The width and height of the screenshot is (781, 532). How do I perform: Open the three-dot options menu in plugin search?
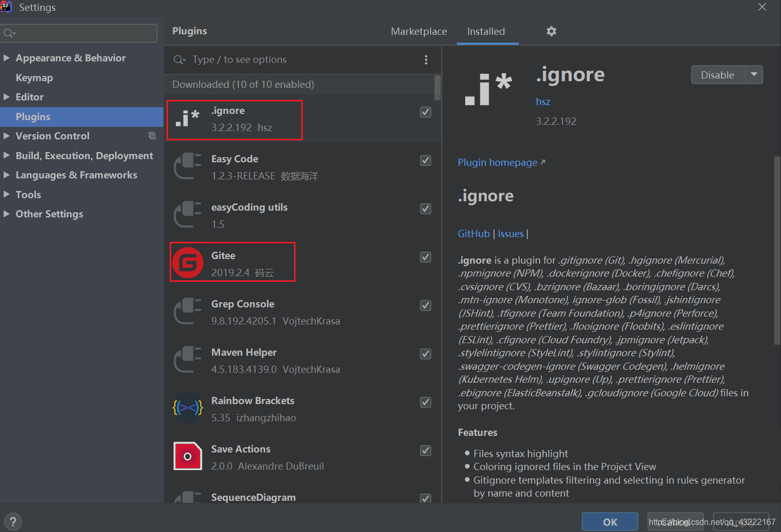coord(426,60)
